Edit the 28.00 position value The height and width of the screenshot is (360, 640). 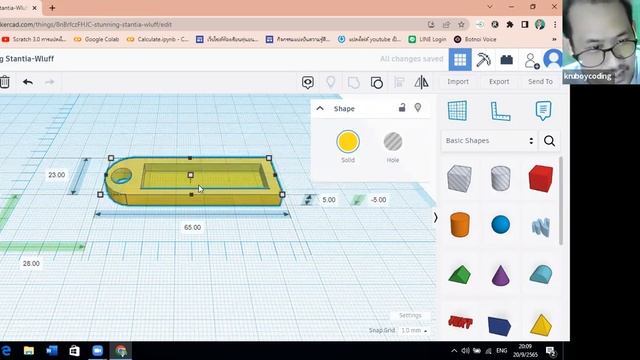31,264
